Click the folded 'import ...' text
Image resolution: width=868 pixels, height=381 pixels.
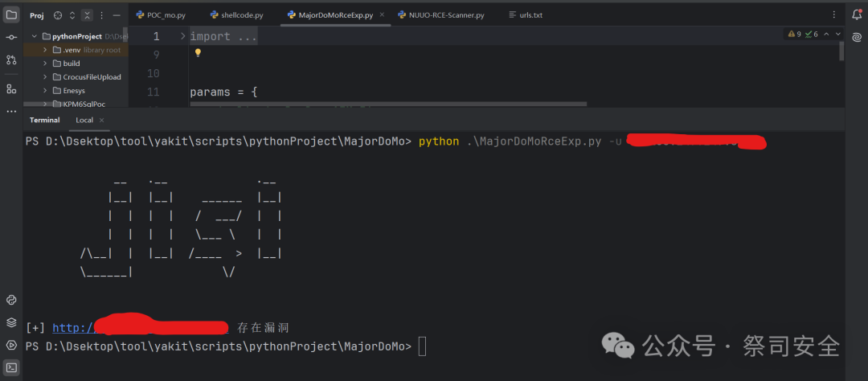tap(223, 36)
